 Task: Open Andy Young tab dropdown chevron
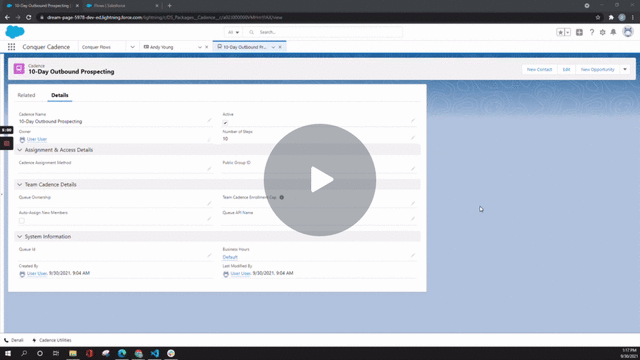pos(200,47)
